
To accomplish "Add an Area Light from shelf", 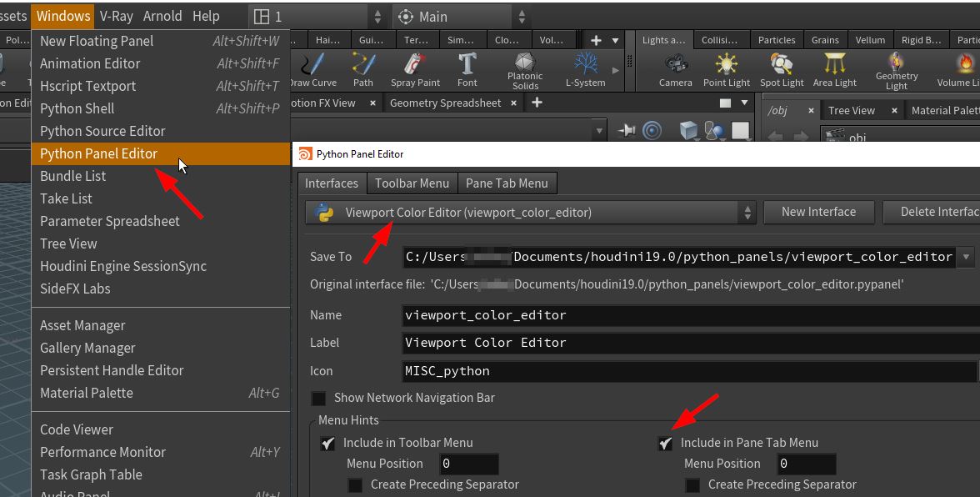I will point(834,69).
